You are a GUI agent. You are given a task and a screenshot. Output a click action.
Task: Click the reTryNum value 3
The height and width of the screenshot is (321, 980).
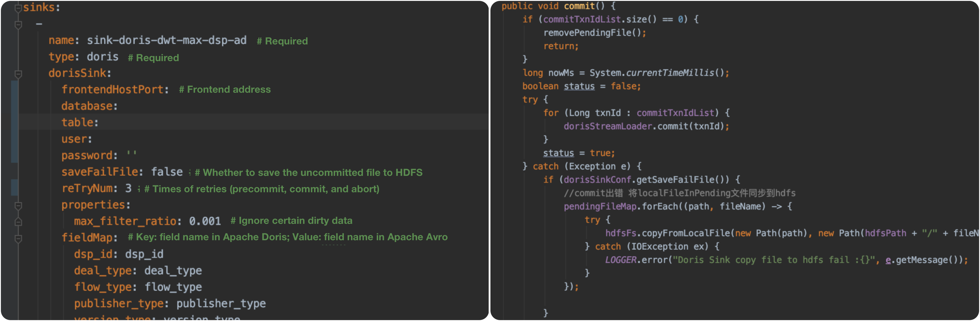coord(128,188)
